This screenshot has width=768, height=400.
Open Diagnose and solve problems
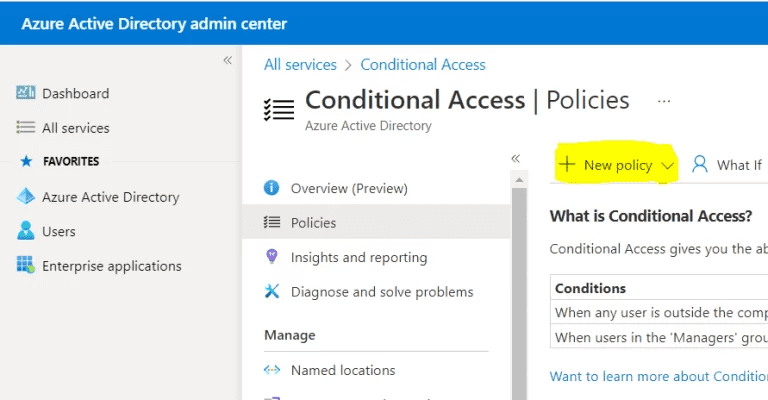[376, 292]
